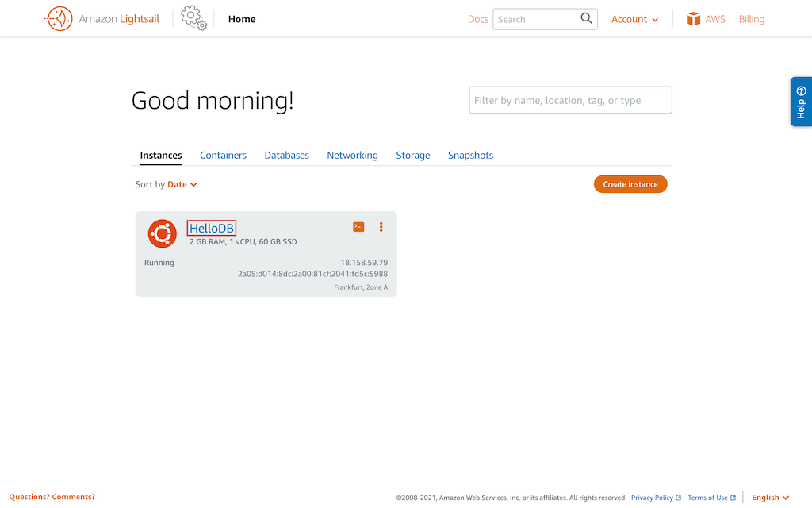Screen dimensions: 812x508
Task: Open the Docs link in the header
Action: [x=478, y=19]
